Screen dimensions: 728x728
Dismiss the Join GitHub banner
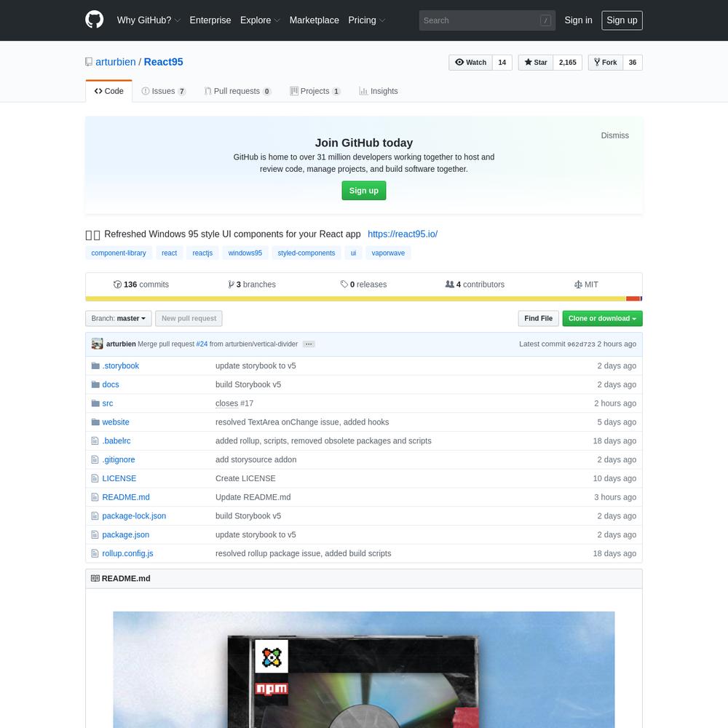point(614,135)
